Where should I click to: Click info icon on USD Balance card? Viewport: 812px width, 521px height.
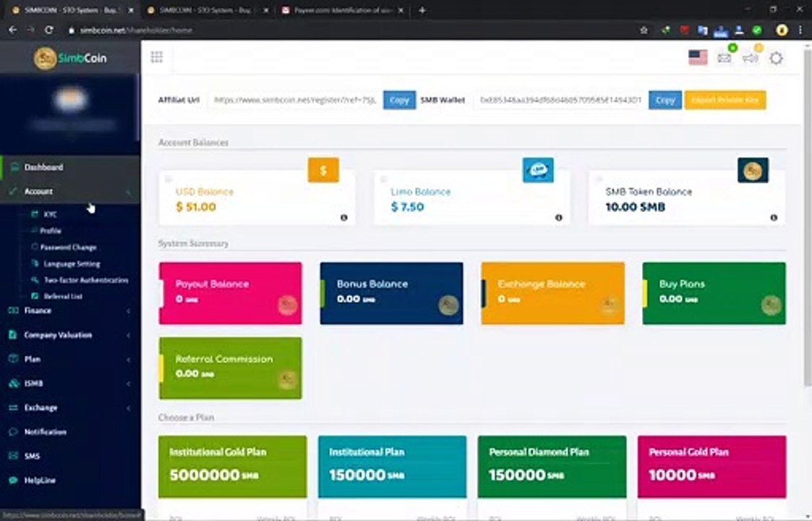point(344,218)
